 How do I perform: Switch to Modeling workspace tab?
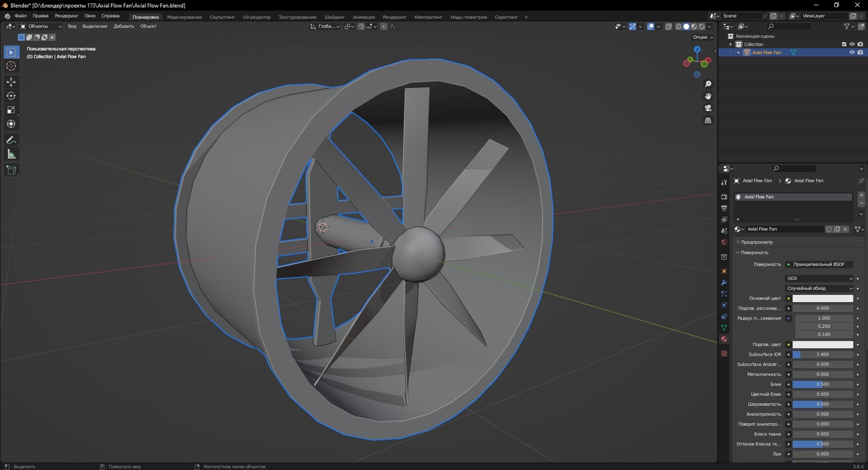(x=184, y=17)
